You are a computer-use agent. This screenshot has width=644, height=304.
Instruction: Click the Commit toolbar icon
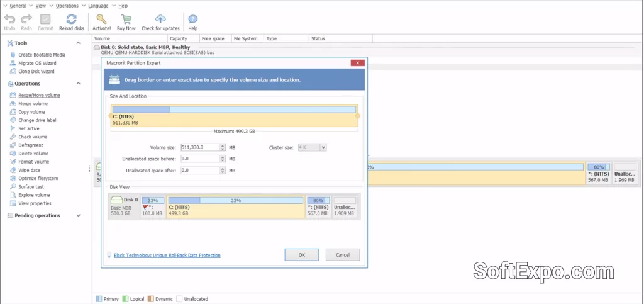coord(45,19)
